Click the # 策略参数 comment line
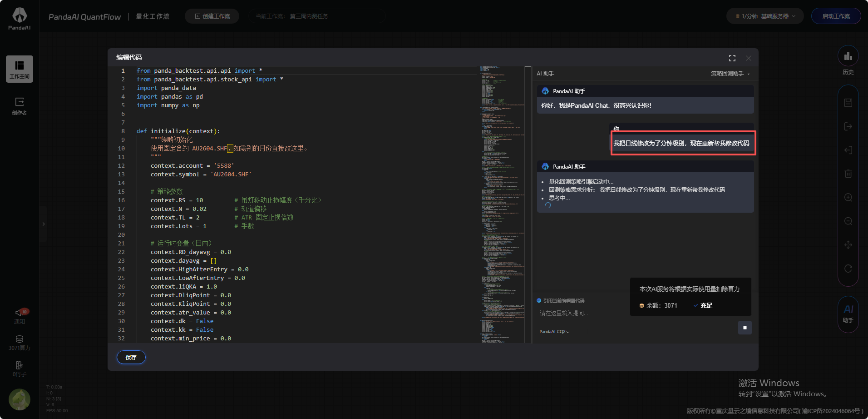Image resolution: width=868 pixels, height=419 pixels. (x=167, y=192)
